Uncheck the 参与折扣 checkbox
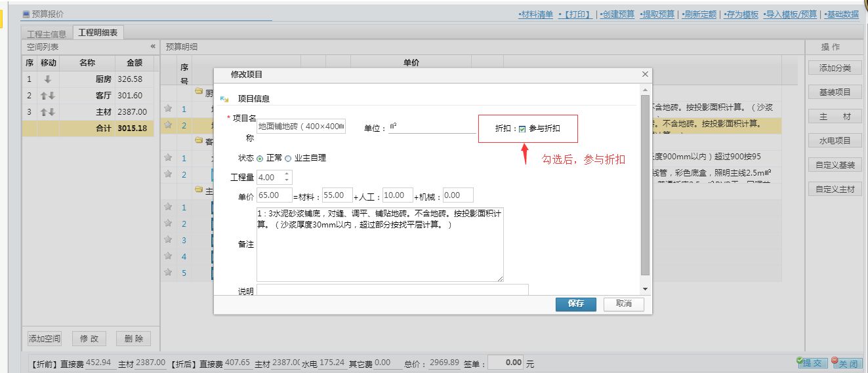This screenshot has height=373, width=868. (x=522, y=129)
